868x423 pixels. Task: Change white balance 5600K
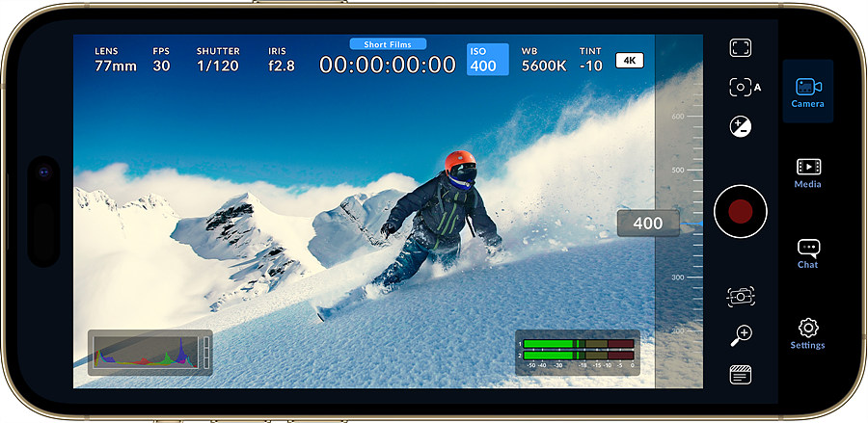544,60
